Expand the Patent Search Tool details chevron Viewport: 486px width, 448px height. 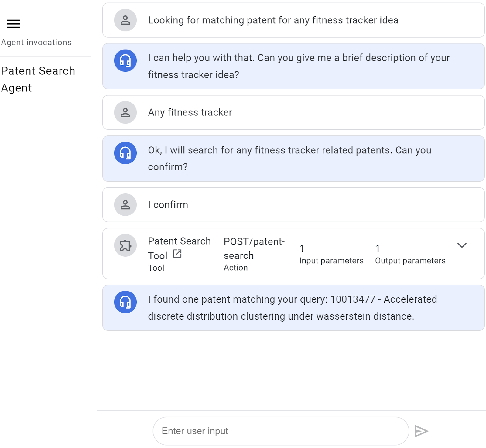click(x=462, y=245)
